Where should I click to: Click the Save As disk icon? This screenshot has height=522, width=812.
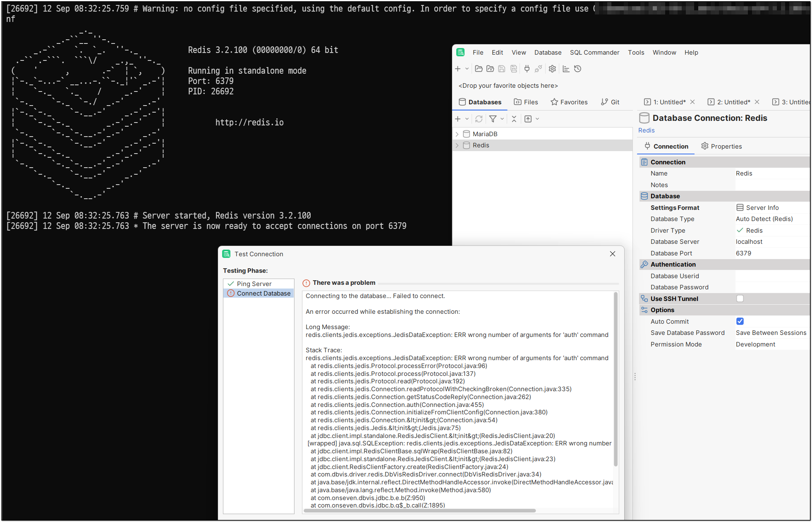coord(514,69)
